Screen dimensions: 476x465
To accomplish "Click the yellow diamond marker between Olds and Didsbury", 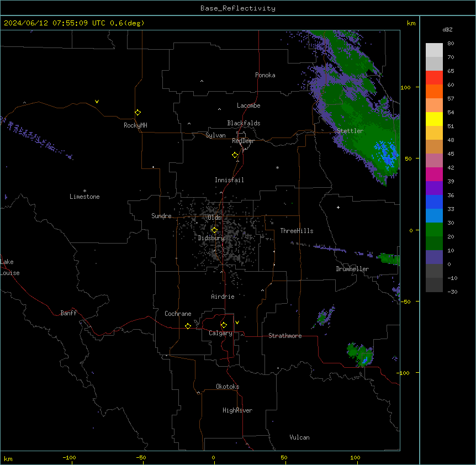I will [214, 230].
